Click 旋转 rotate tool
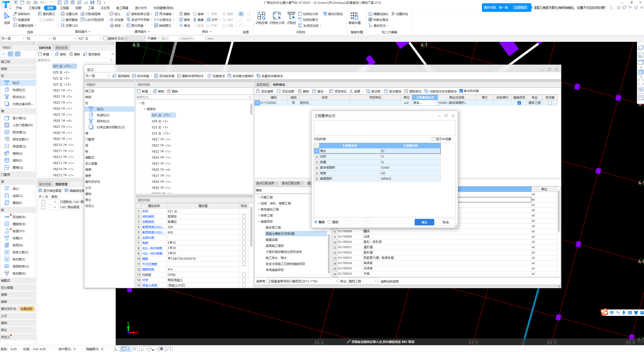Image resolution: width=644 pixels, height=352 pixels. click(x=198, y=14)
